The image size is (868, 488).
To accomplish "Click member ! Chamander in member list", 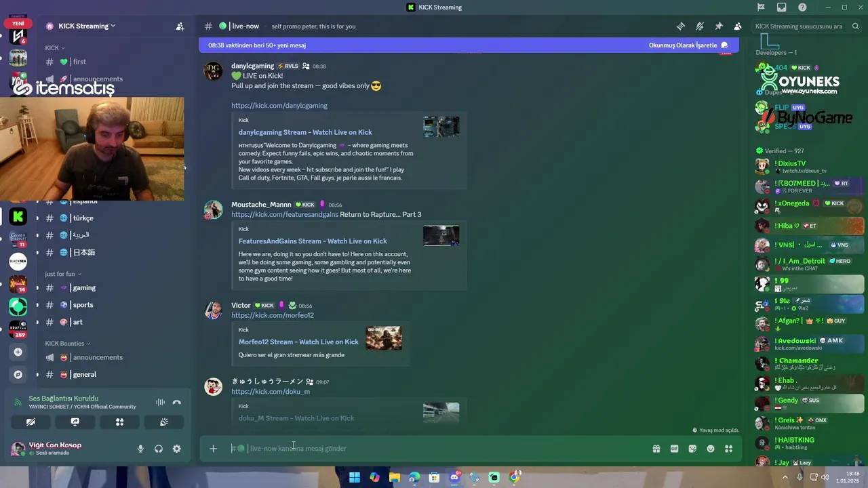I will (x=810, y=363).
